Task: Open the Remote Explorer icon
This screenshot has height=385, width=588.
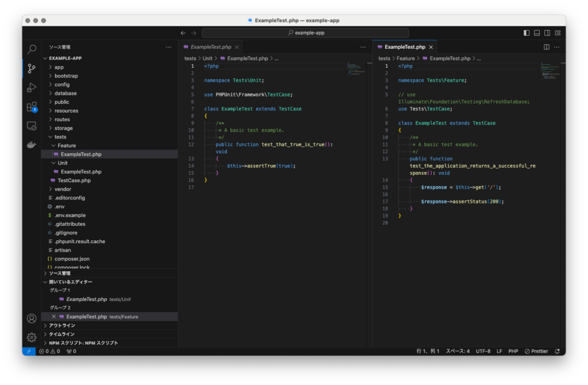Action: (x=32, y=126)
